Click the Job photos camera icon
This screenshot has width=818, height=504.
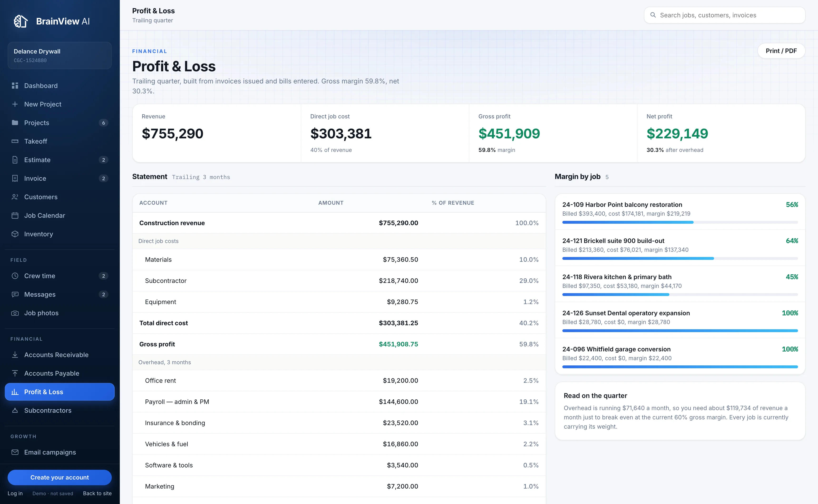click(15, 313)
